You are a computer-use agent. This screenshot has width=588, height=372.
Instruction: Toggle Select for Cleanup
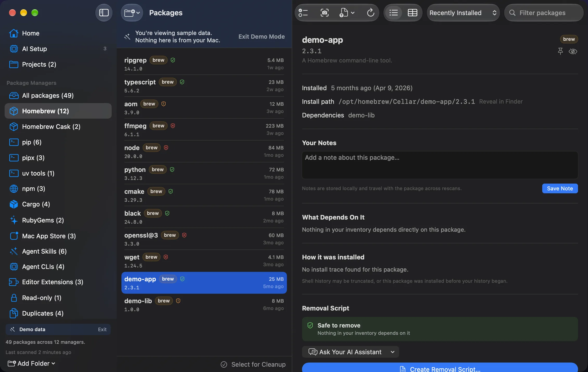(253, 364)
